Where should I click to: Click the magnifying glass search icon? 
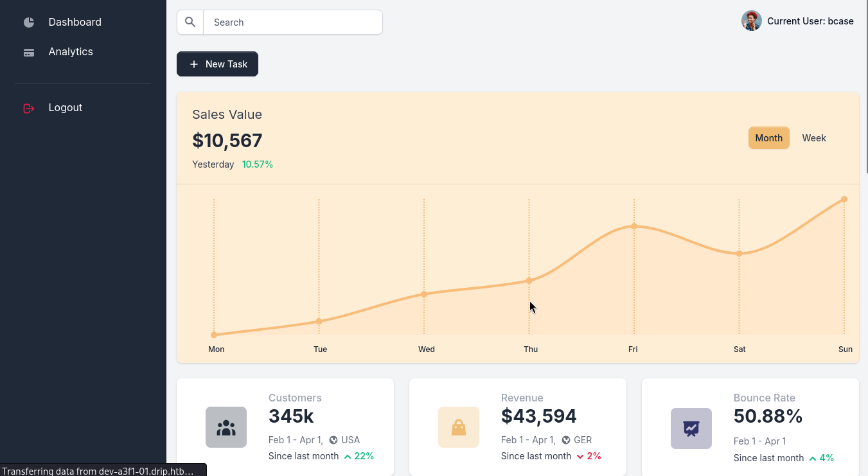click(x=190, y=22)
